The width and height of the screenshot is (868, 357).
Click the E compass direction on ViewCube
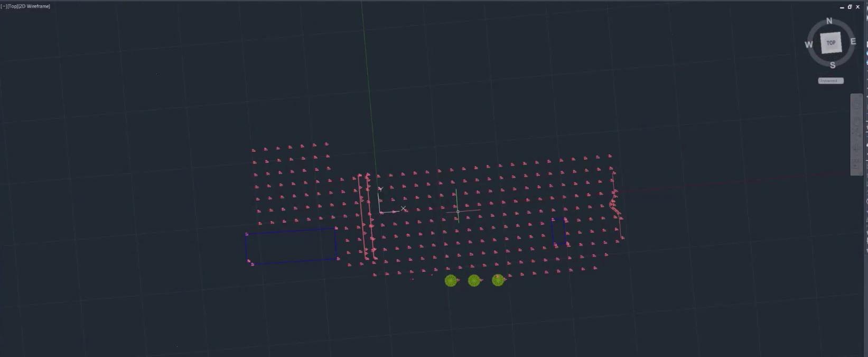point(853,41)
